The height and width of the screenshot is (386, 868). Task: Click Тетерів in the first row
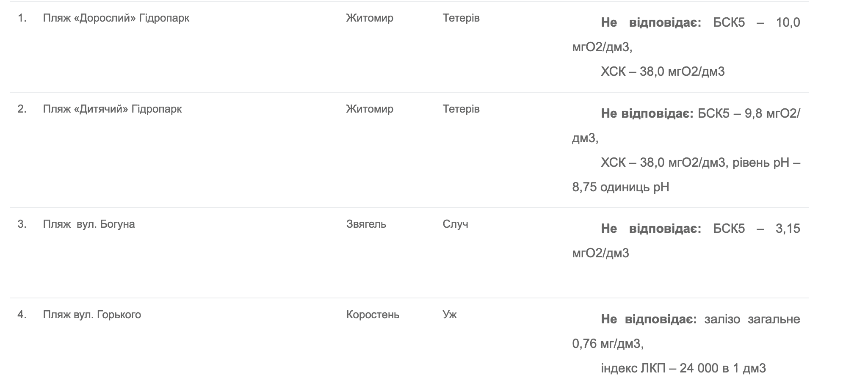pyautogui.click(x=461, y=18)
